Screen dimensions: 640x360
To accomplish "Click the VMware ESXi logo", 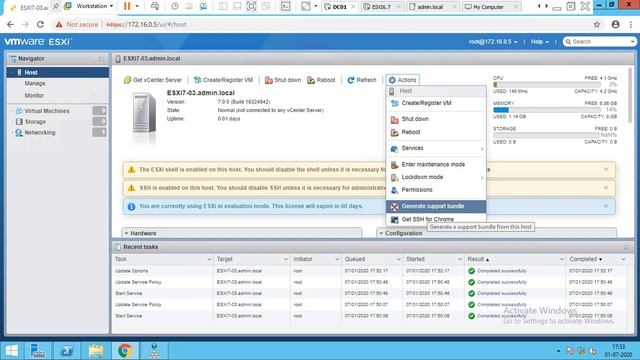I will pos(38,42).
